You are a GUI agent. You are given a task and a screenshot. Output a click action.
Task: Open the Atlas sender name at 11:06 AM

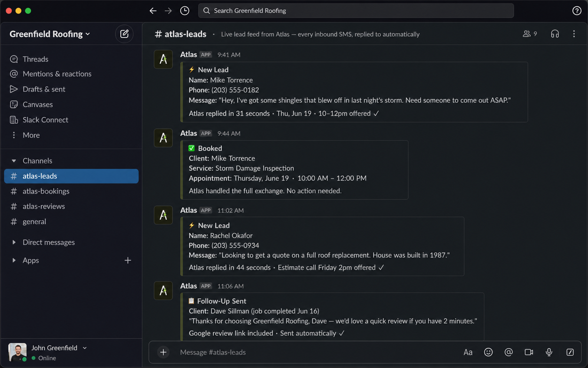188,286
